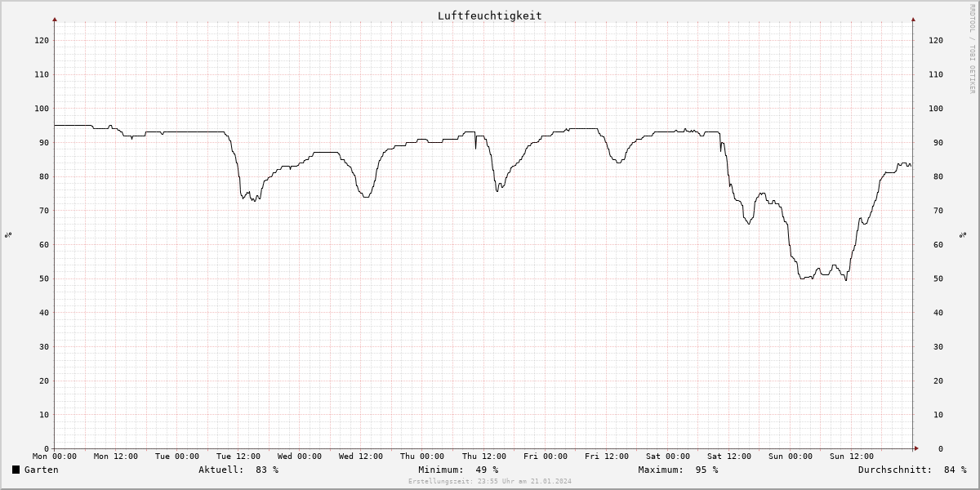Screen dimensions: 980x490
Task: Select the 'Sat 00:00' time axis label
Action: click(668, 457)
